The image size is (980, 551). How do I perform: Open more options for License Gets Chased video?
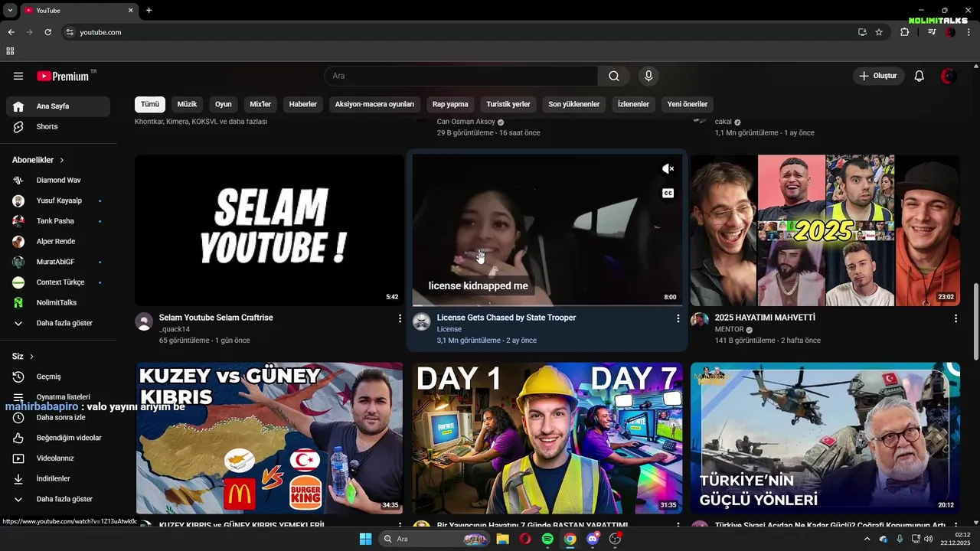click(x=678, y=318)
